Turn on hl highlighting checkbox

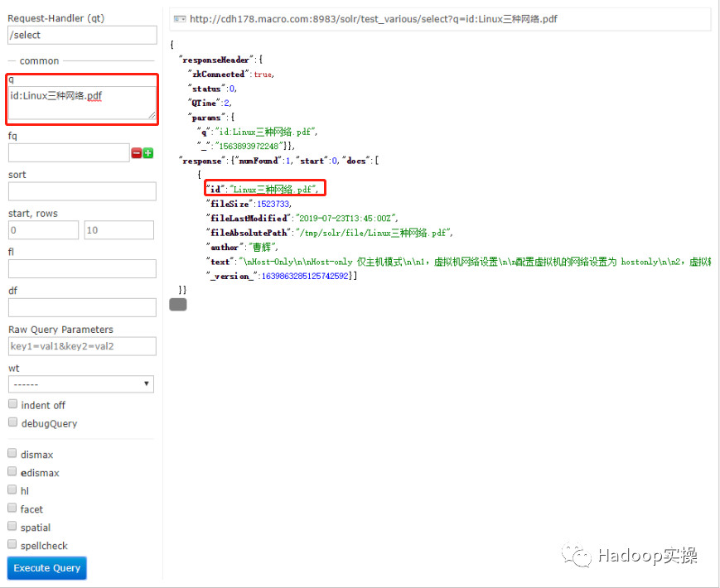click(x=13, y=490)
